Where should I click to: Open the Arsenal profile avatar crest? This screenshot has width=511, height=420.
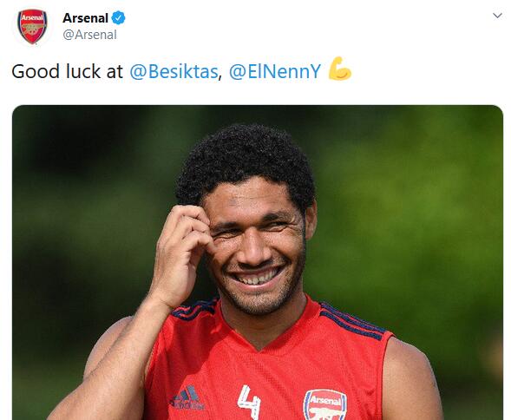tap(32, 26)
